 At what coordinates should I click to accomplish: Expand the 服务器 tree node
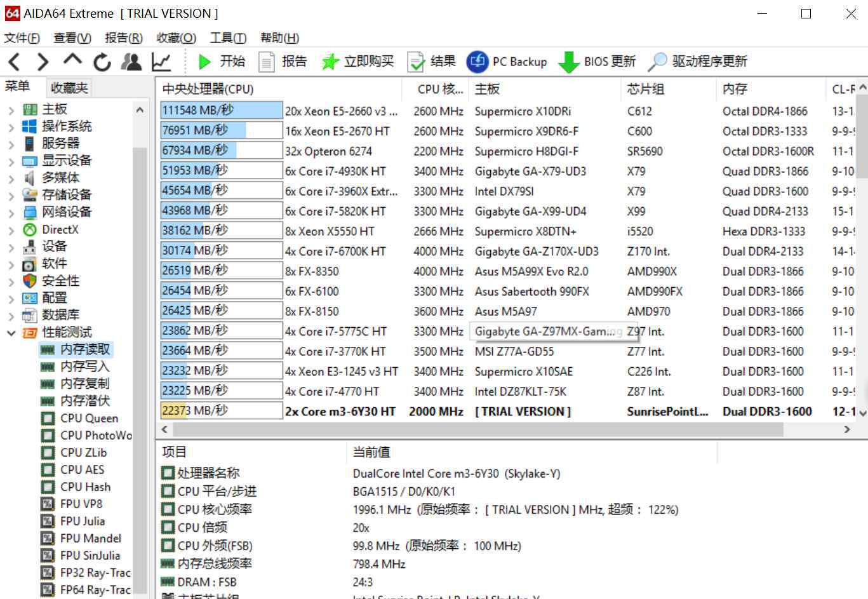(x=11, y=144)
